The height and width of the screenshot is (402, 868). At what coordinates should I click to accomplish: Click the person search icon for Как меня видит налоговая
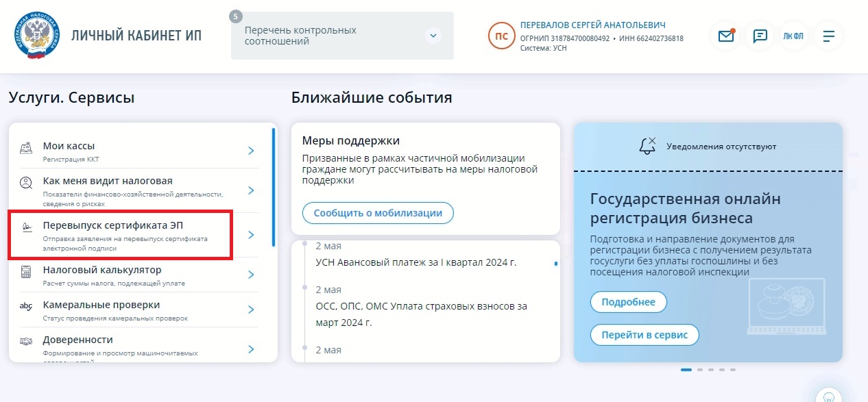coord(26,183)
